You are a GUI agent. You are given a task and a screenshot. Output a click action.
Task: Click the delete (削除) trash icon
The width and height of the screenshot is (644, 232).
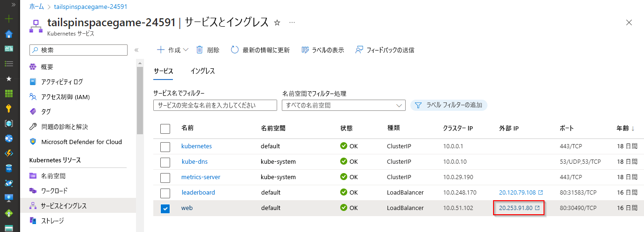click(200, 50)
